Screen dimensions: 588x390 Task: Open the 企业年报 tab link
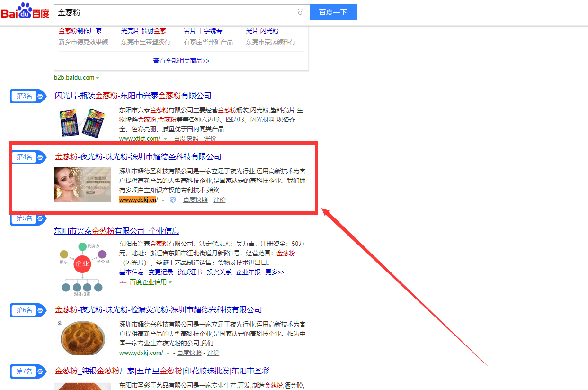pyautogui.click(x=249, y=272)
